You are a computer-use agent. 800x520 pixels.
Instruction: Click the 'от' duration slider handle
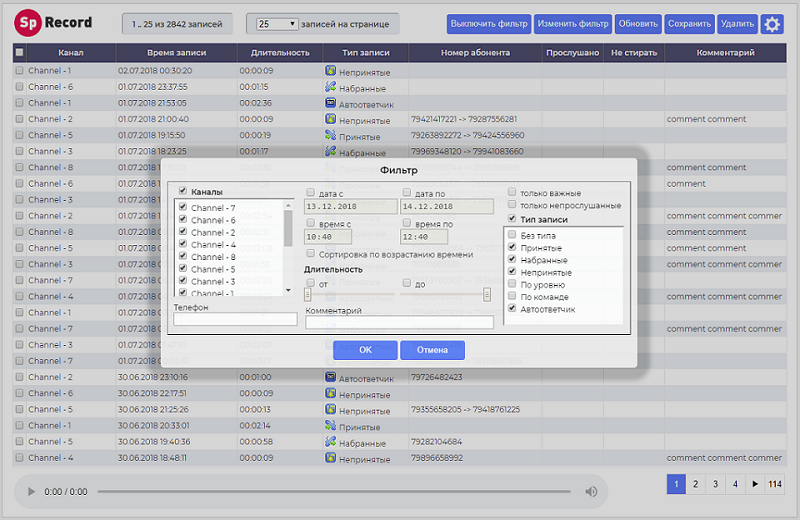309,294
